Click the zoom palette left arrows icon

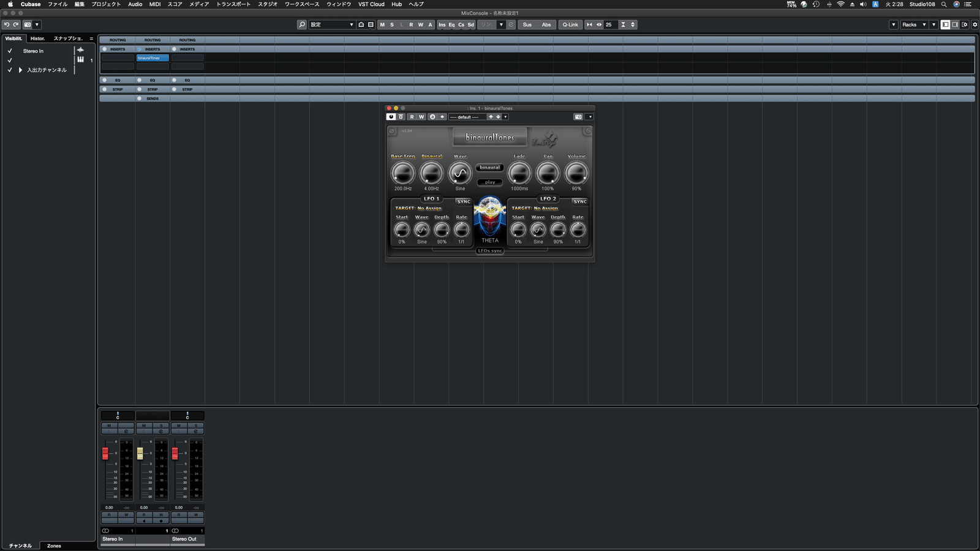coord(589,24)
